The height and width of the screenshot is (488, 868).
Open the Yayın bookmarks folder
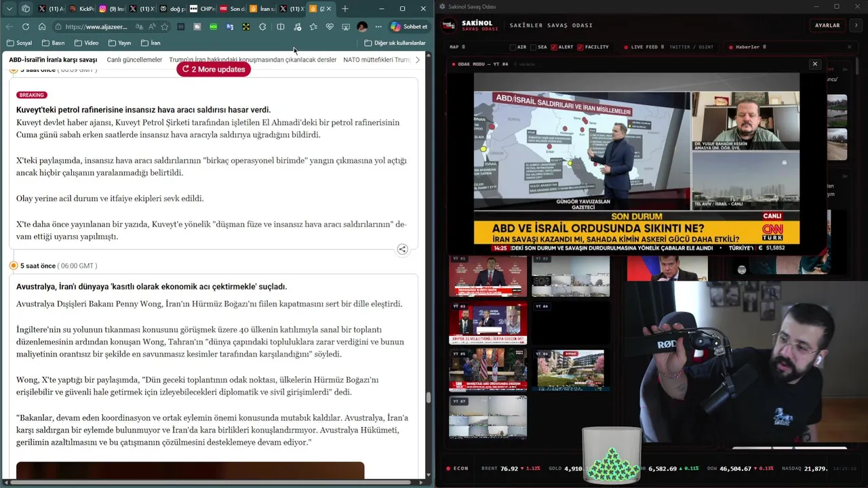(x=119, y=43)
